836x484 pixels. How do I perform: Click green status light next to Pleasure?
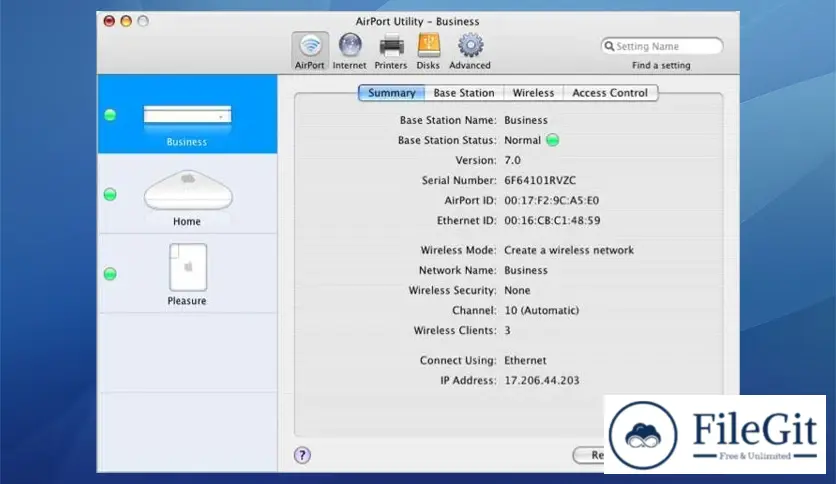(110, 274)
